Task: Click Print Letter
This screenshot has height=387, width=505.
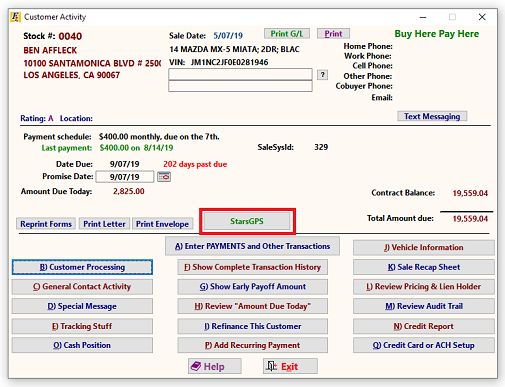Action: coord(104,224)
